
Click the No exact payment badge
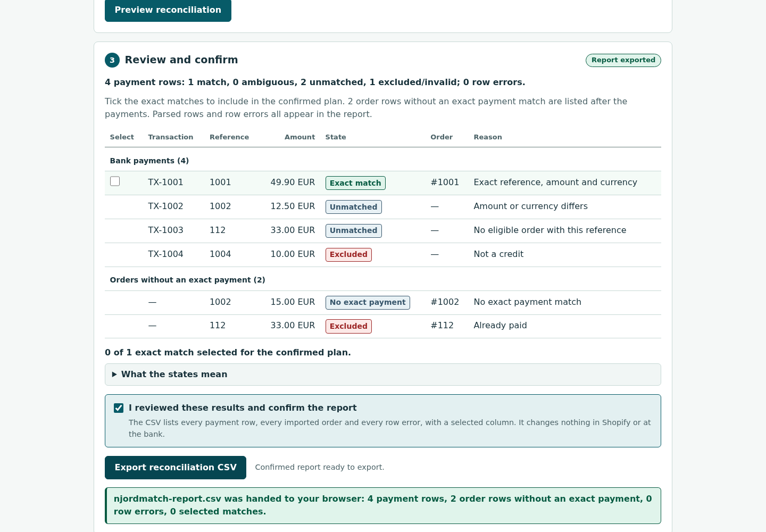(x=368, y=303)
